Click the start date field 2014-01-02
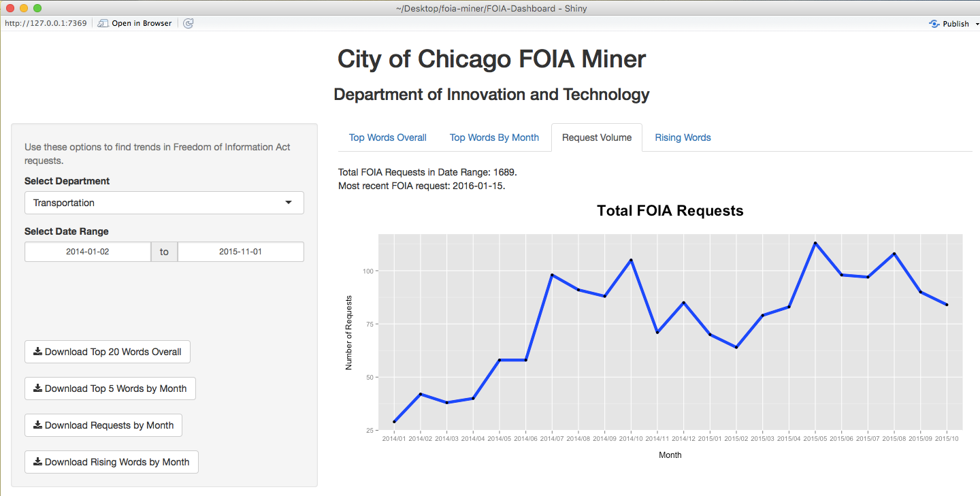 pos(88,252)
